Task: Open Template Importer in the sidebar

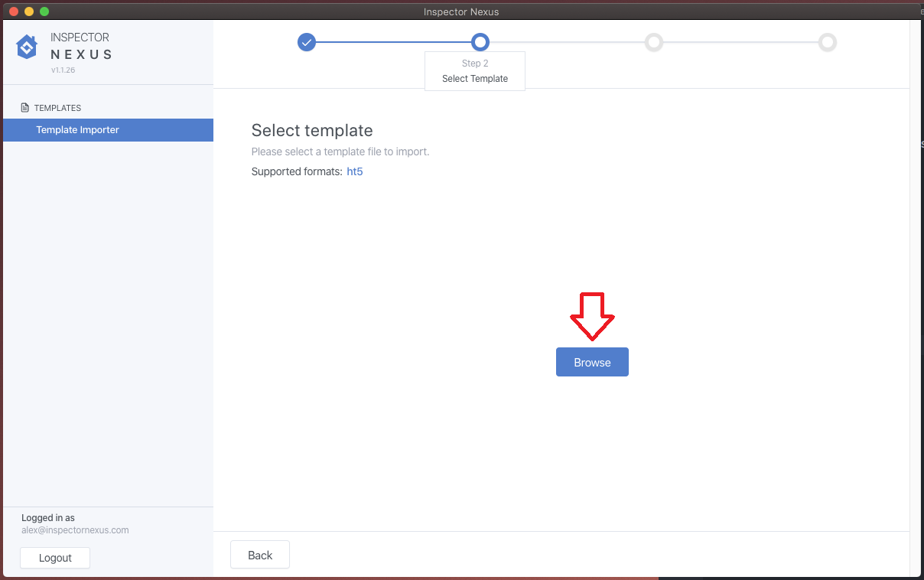Action: 78,130
